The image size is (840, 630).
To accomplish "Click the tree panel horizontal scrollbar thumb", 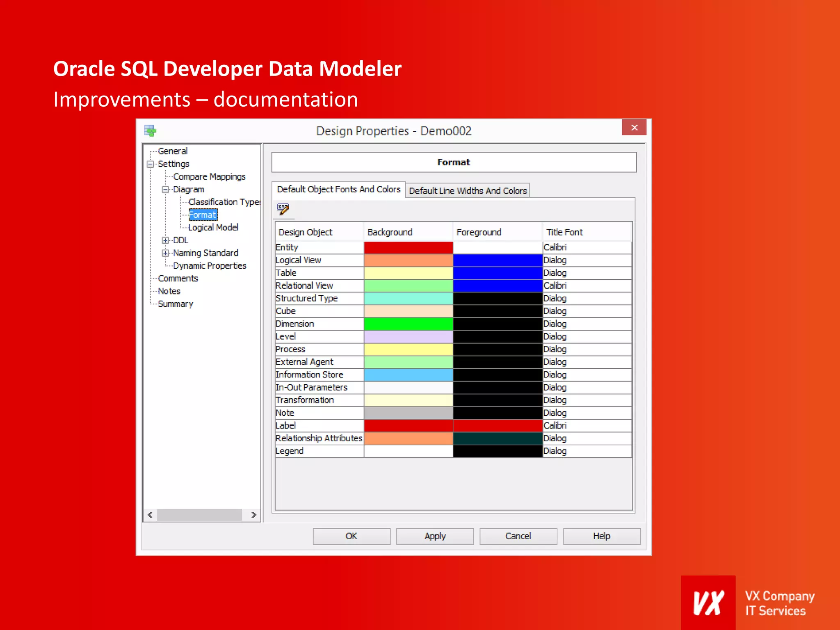I will [x=199, y=515].
